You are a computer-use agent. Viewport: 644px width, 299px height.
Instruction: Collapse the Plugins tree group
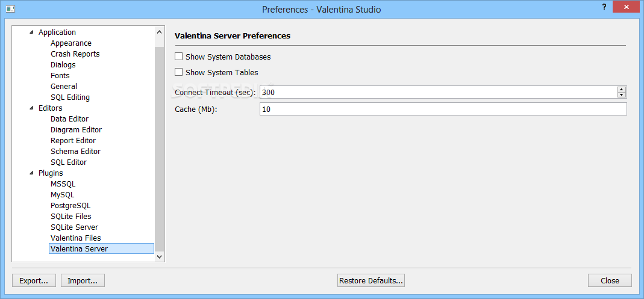32,173
